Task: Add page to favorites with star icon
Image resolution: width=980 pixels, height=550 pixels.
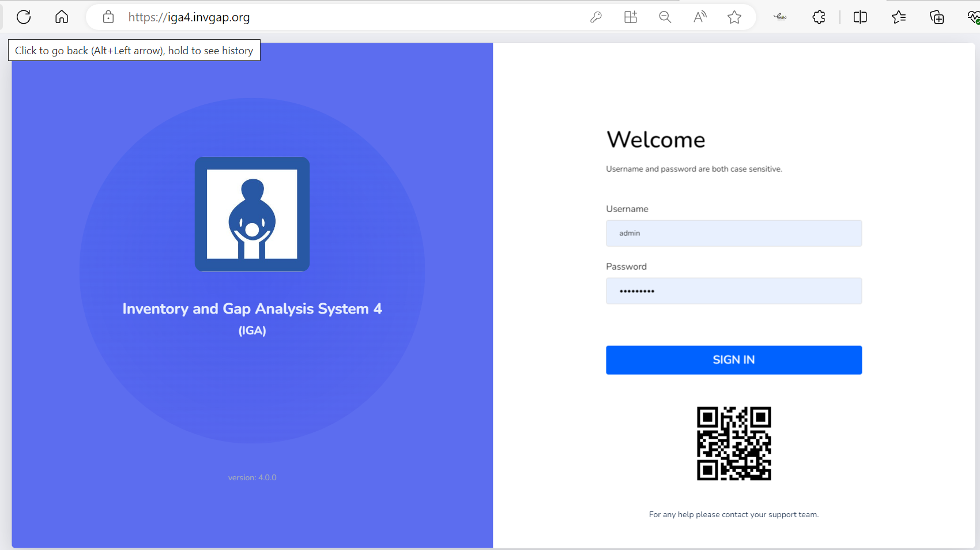Action: [x=734, y=17]
